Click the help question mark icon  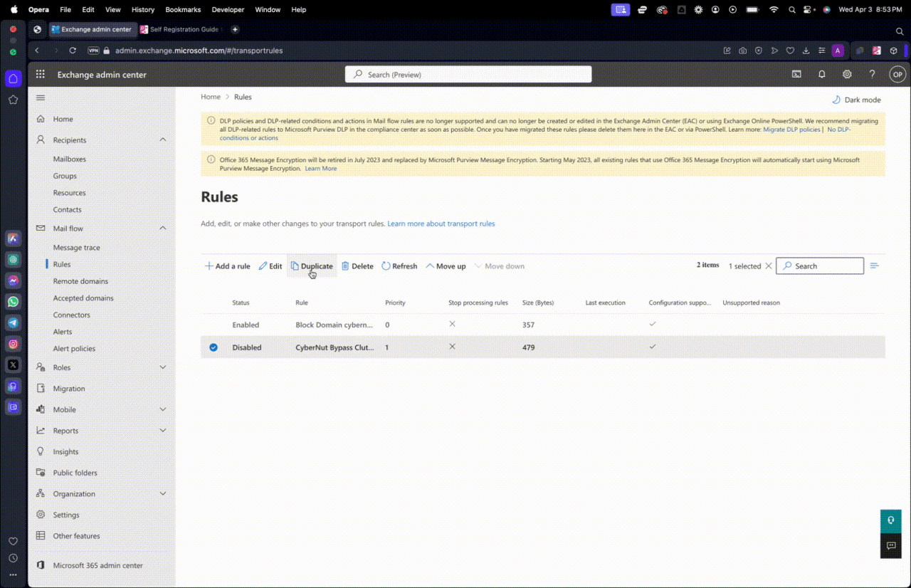(x=872, y=75)
